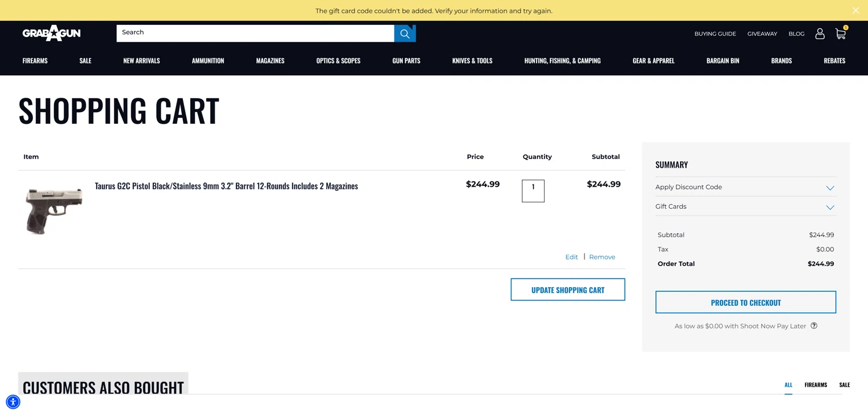Expand the Gift Cards section
This screenshot has height=415, width=868.
(745, 206)
